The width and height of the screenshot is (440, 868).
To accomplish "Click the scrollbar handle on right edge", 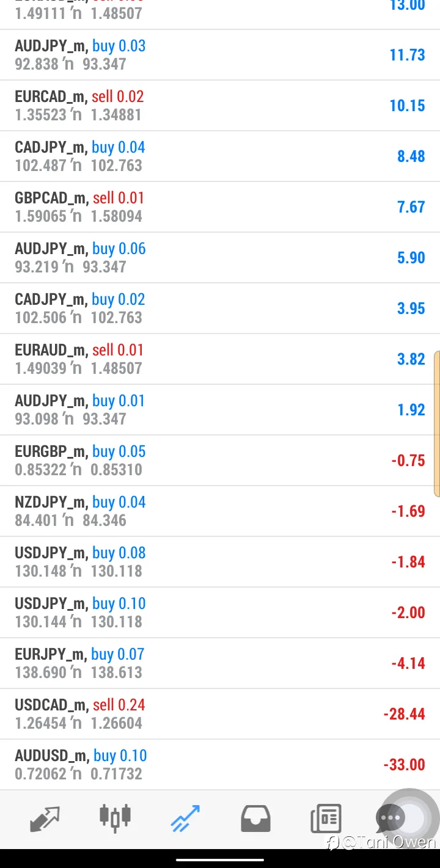I will point(437,424).
